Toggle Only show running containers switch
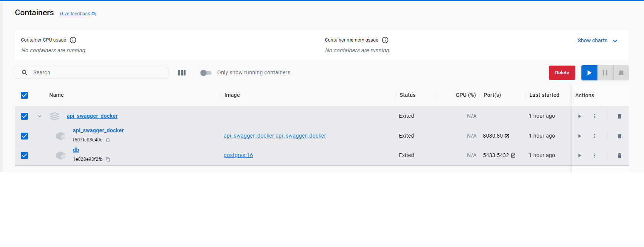The image size is (644, 247). 206,73
